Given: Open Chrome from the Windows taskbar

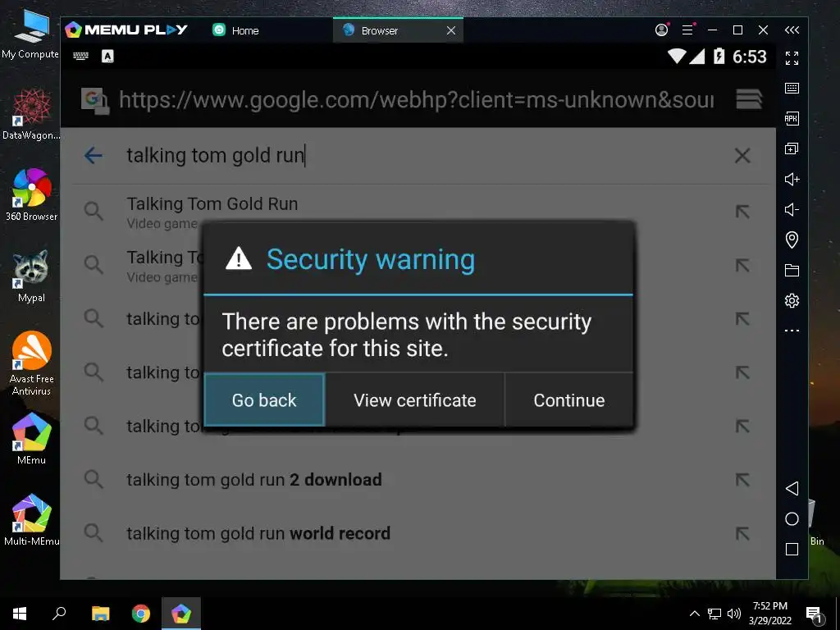Looking at the screenshot, I should coord(141,614).
